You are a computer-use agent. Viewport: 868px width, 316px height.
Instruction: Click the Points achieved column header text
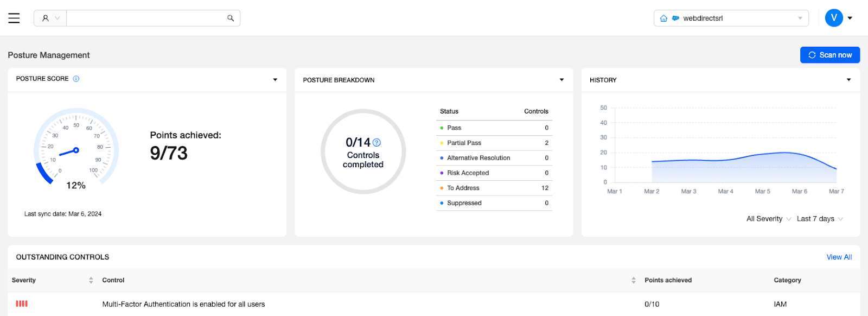668,280
